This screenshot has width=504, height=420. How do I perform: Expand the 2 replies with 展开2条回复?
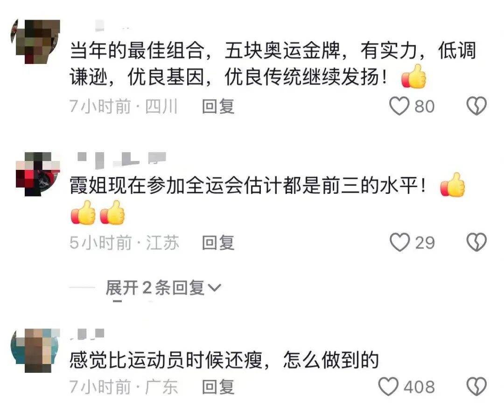[163, 287]
